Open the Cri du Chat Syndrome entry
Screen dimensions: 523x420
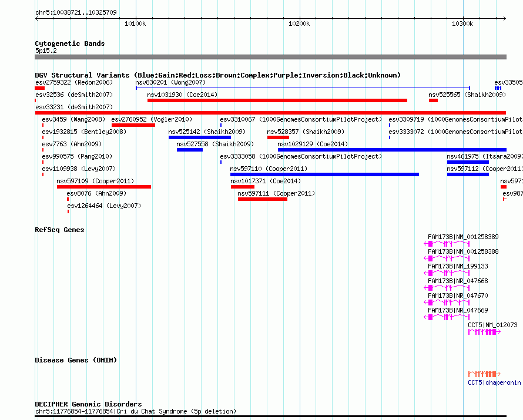136,411
